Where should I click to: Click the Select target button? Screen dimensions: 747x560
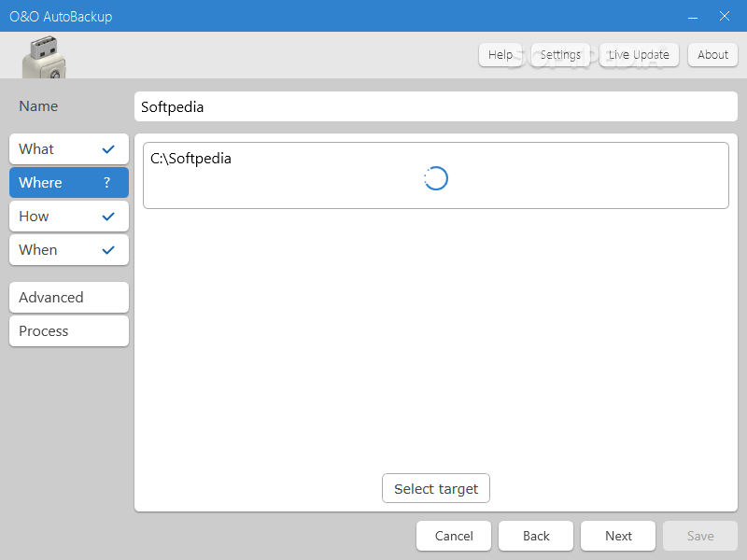(436, 488)
